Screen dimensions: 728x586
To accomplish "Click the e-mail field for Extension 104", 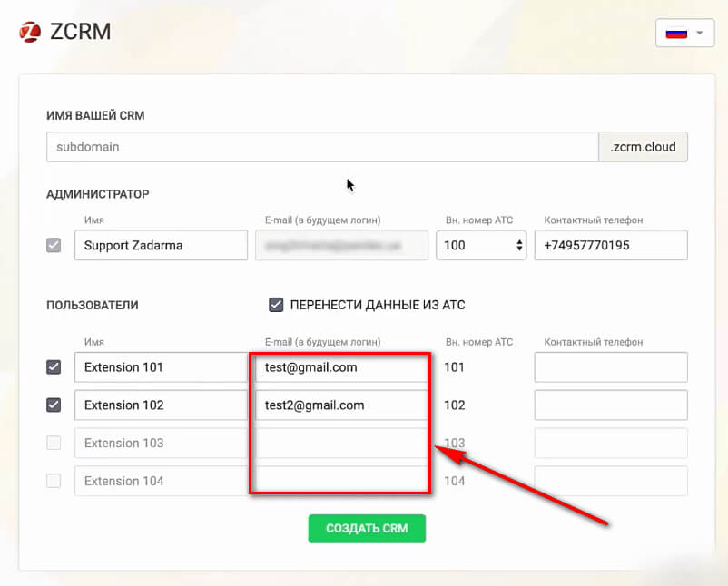I will pos(341,481).
